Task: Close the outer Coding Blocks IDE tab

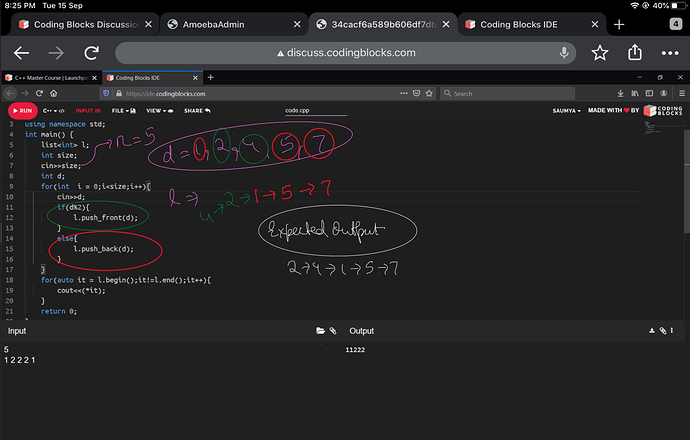Action: coord(595,25)
